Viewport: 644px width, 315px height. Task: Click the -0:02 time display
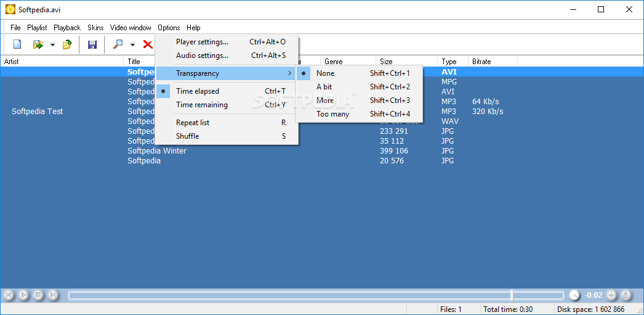pos(594,295)
